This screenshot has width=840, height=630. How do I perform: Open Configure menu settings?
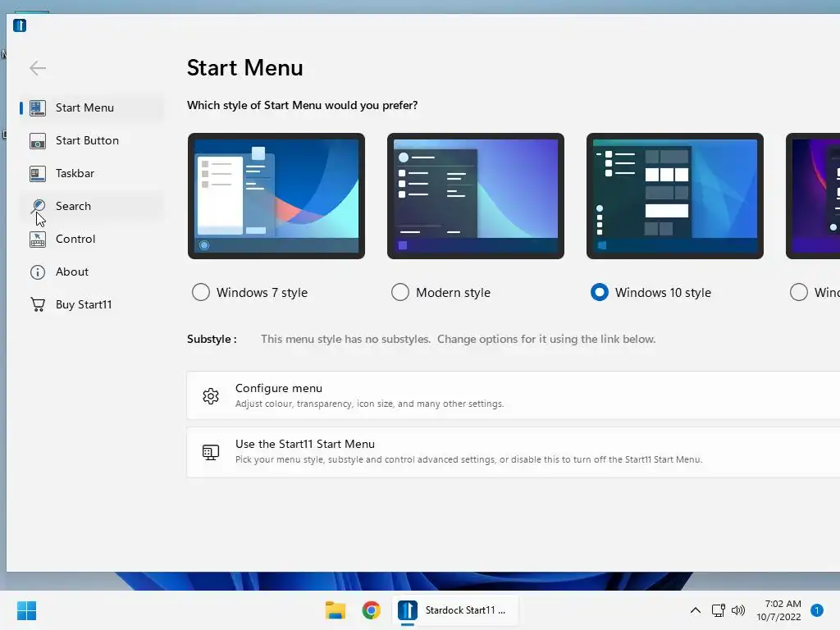tap(514, 395)
